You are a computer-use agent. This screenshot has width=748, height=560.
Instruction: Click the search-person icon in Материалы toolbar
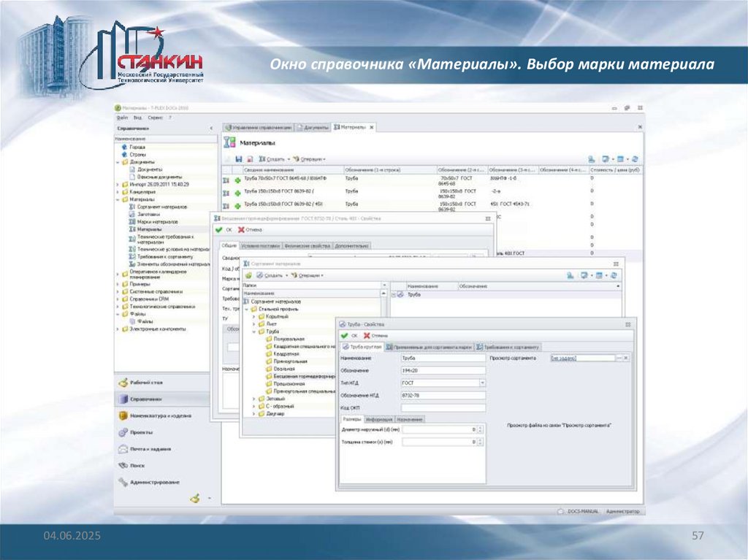(x=592, y=159)
